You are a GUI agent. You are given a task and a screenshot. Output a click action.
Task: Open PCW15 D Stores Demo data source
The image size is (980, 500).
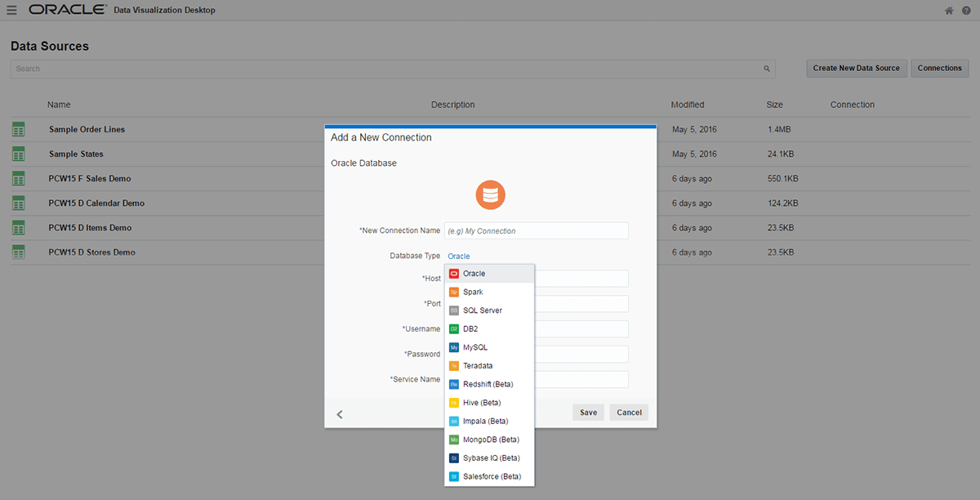pos(92,252)
